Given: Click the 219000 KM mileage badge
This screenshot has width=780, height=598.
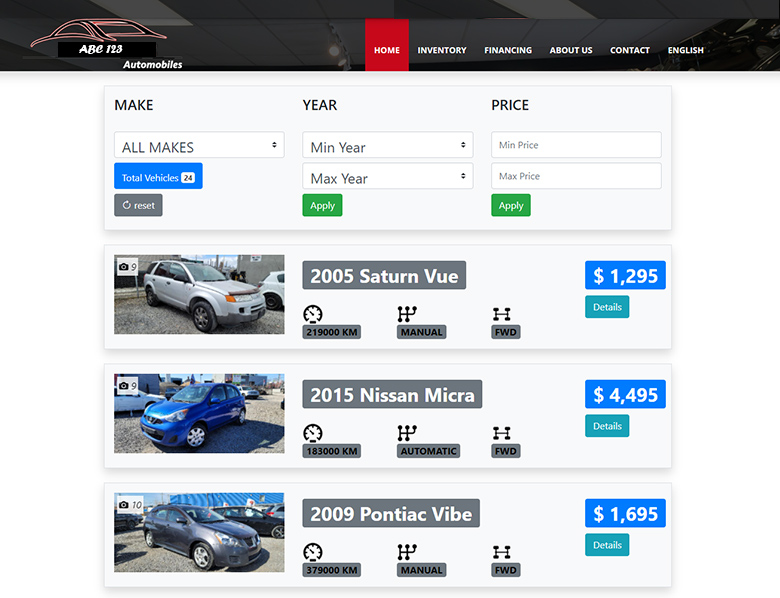Looking at the screenshot, I should point(332,332).
